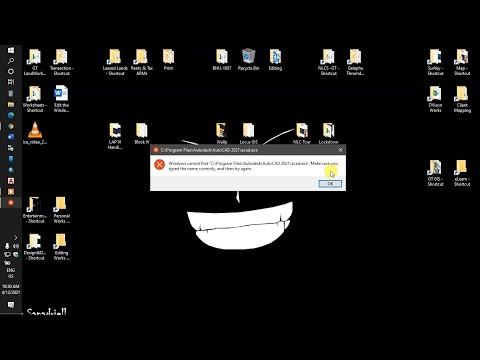This screenshot has height=360, width=480.
Task: Select the Word document desktop icon
Action: (x=61, y=99)
